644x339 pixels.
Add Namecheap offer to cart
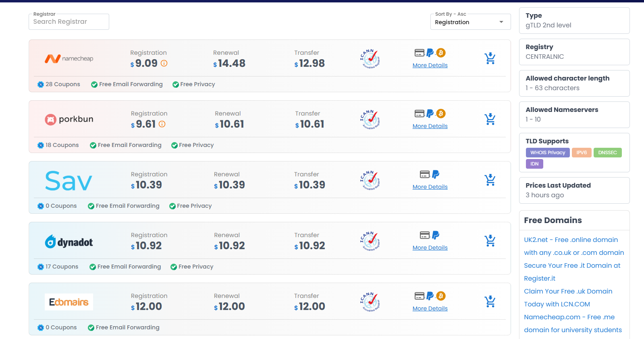point(490,58)
